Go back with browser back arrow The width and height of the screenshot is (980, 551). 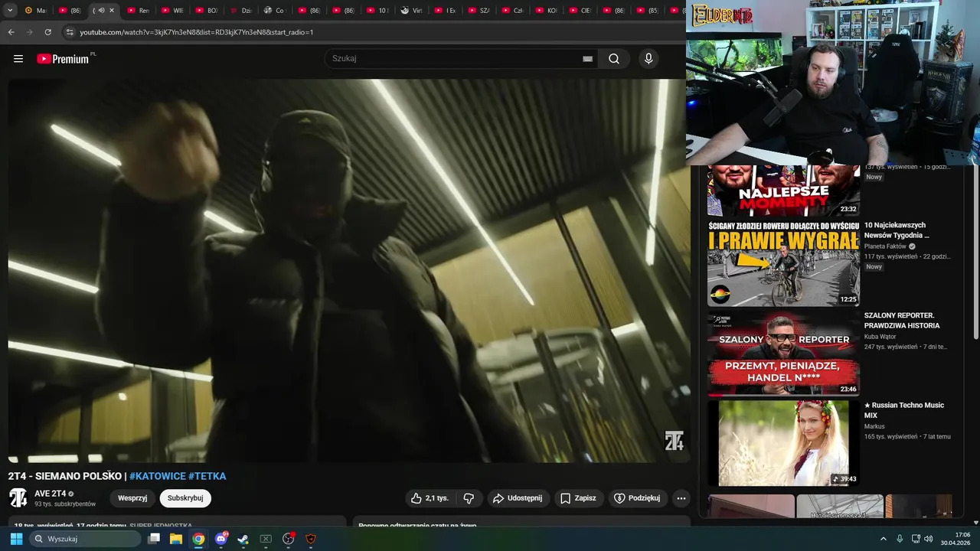[x=11, y=32]
